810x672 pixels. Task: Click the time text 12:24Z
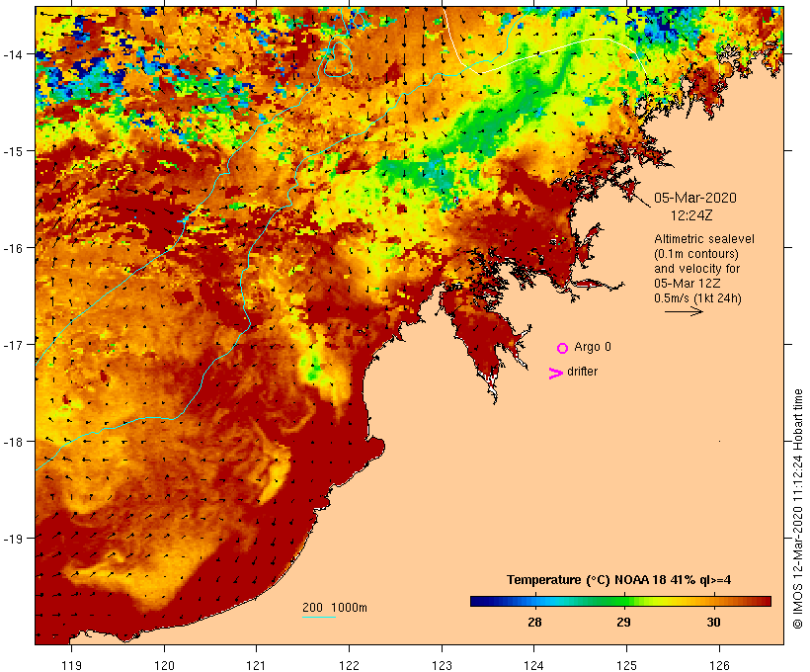[691, 215]
